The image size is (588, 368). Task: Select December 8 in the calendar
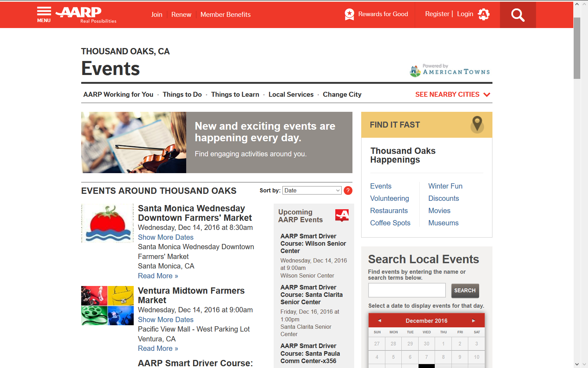tap(443, 357)
